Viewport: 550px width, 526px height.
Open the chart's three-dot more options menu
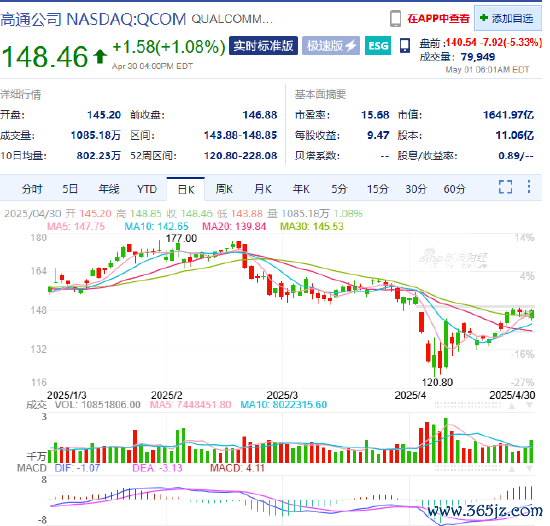[529, 187]
